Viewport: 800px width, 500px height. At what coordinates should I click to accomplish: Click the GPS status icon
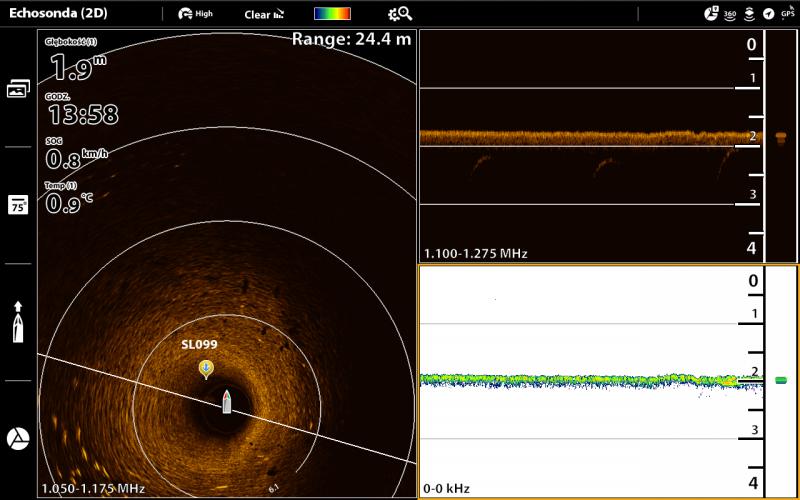point(787,14)
